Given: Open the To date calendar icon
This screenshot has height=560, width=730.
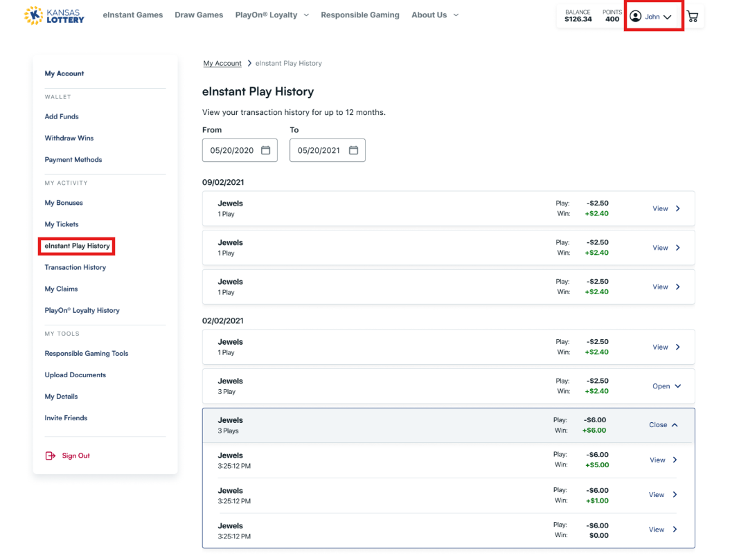Looking at the screenshot, I should (x=353, y=150).
